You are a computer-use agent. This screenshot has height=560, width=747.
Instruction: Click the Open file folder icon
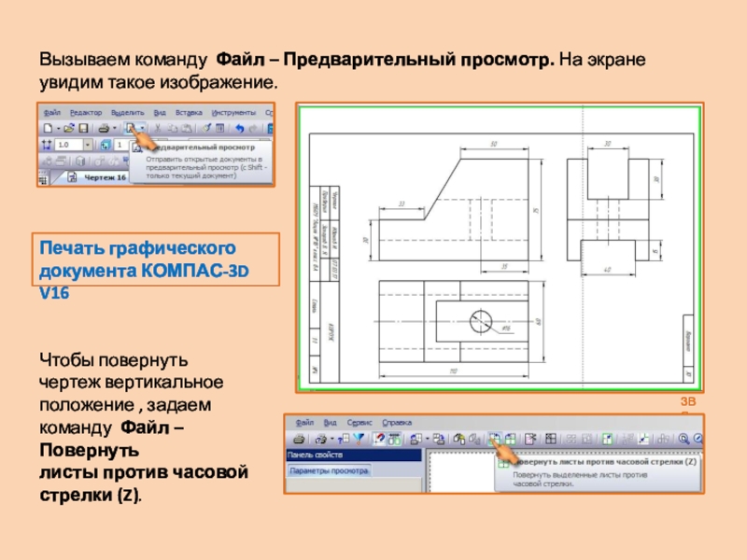coord(69,128)
